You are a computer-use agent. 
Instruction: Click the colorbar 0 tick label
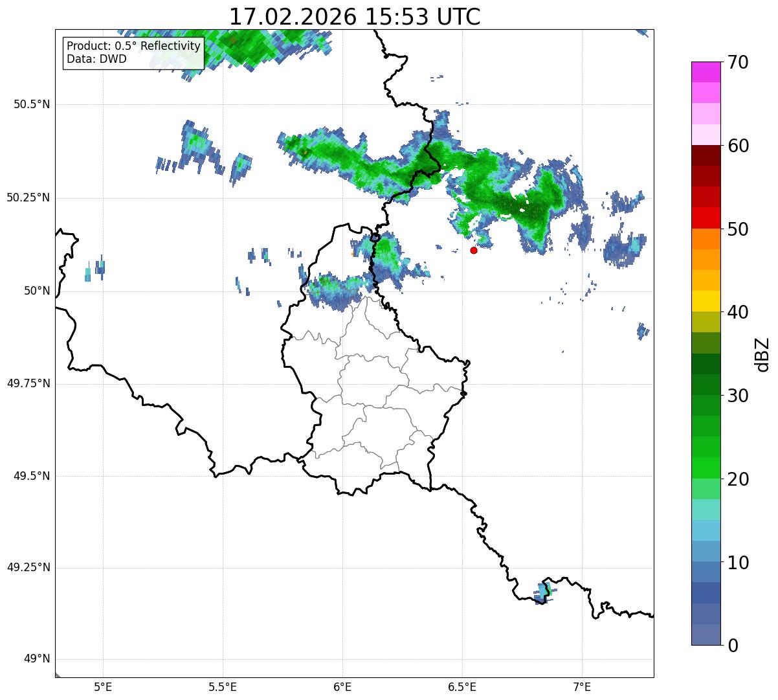click(733, 646)
